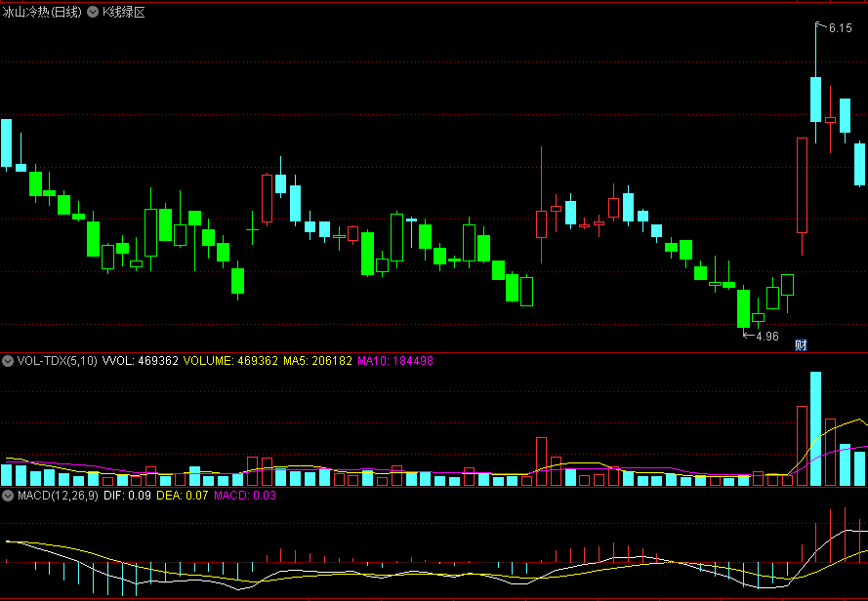Select the MACD(12,26,9) indicator name
The image size is (868, 601).
tap(59, 496)
